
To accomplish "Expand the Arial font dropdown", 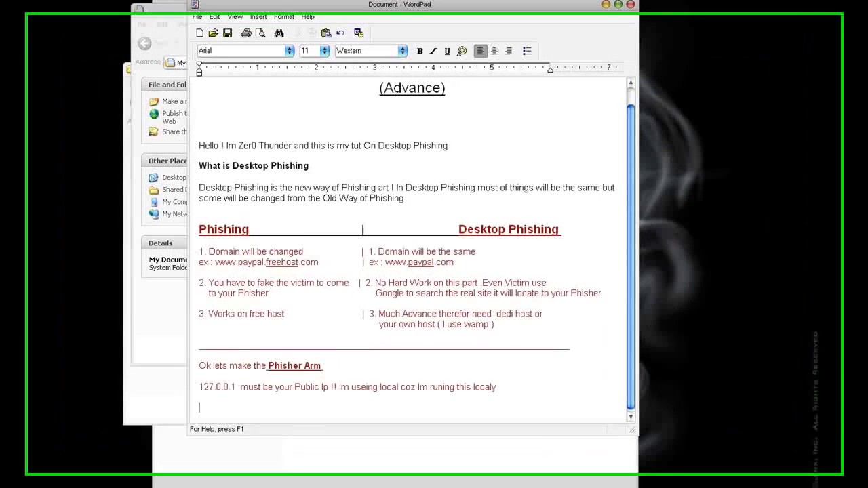I will [290, 51].
